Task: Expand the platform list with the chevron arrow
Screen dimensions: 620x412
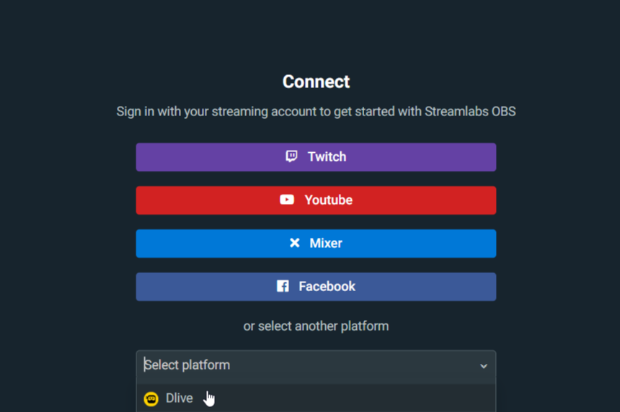Action: (x=484, y=366)
